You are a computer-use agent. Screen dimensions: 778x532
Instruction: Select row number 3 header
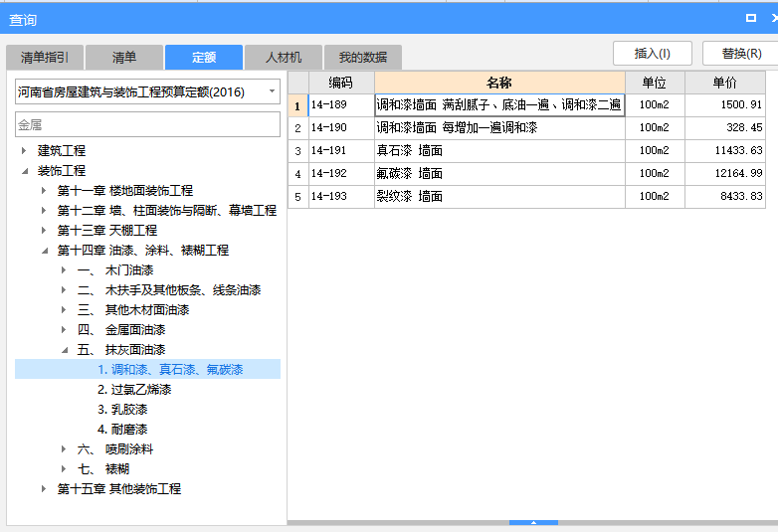[298, 151]
